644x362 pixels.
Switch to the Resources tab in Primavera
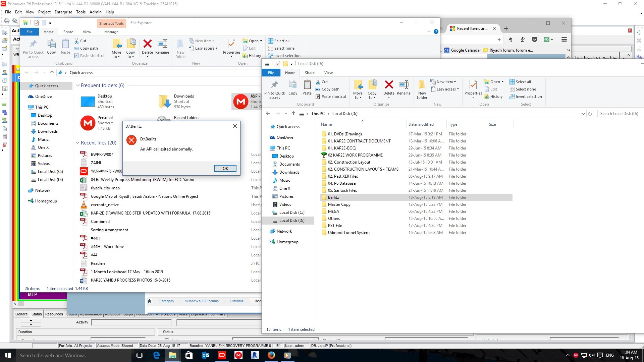54,314
